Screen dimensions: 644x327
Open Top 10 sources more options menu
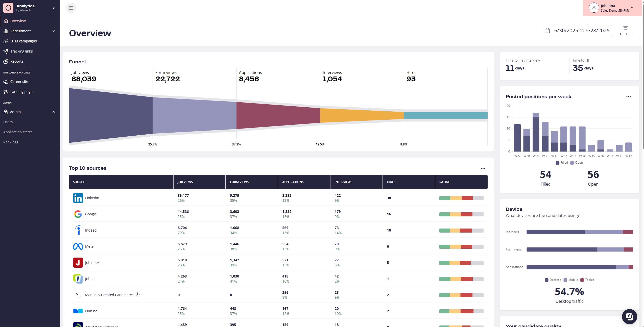[x=483, y=168]
